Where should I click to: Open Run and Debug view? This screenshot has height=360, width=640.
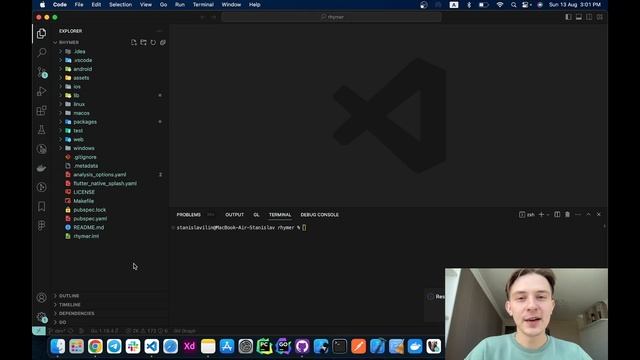[41, 91]
